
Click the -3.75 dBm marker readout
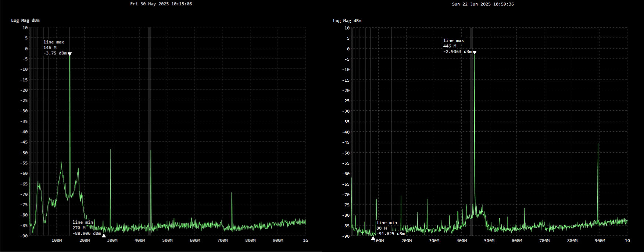55,53
